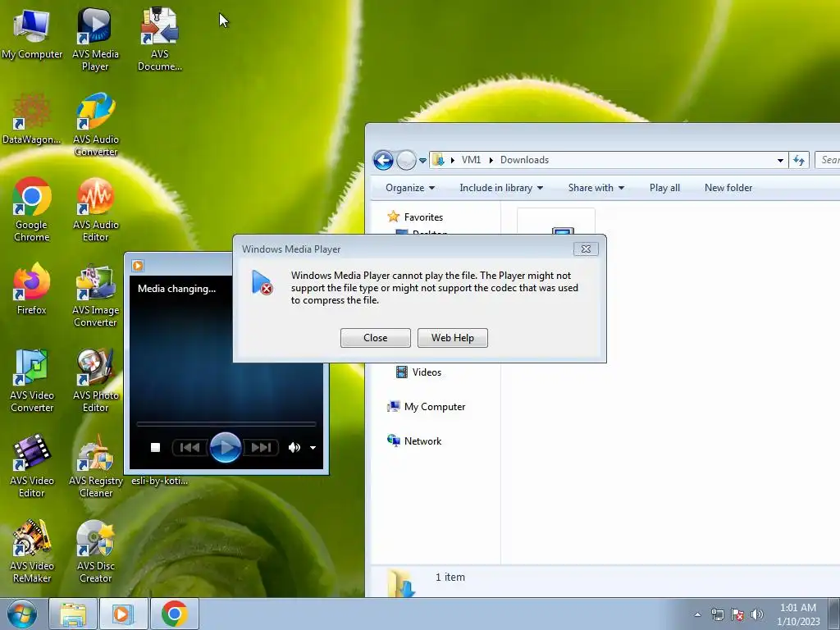Click the Explorer search field

(828, 160)
